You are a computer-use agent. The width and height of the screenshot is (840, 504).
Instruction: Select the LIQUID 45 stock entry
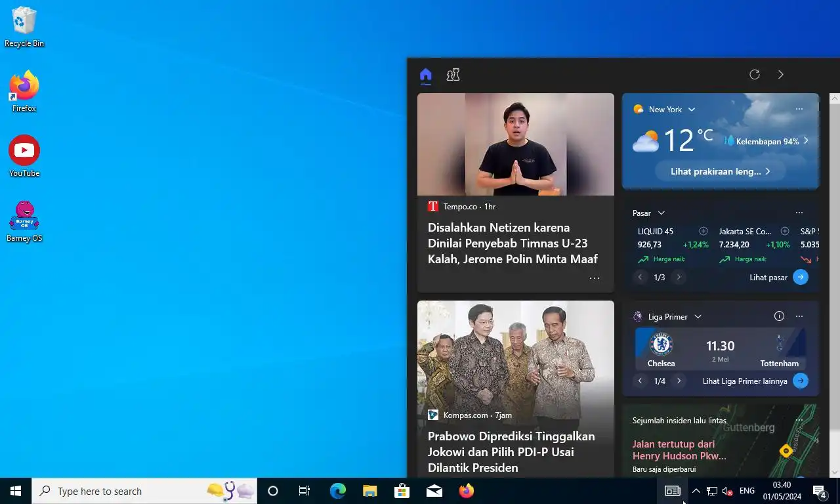[673, 245]
